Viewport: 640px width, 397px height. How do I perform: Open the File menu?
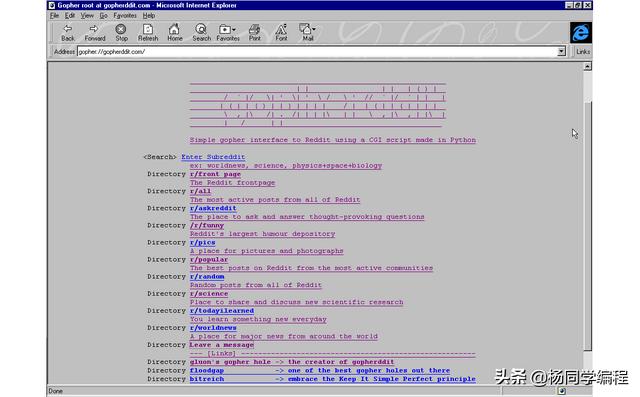[x=54, y=16]
